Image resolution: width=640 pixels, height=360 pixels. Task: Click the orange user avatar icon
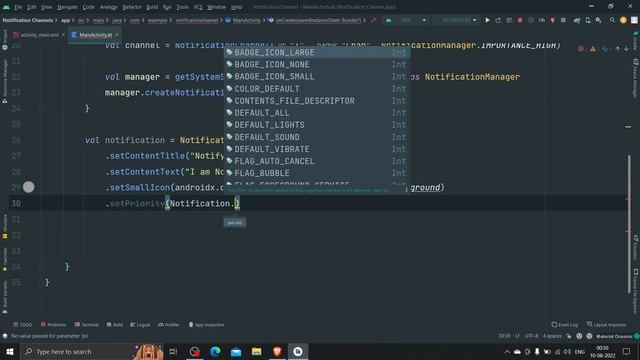coord(623,20)
